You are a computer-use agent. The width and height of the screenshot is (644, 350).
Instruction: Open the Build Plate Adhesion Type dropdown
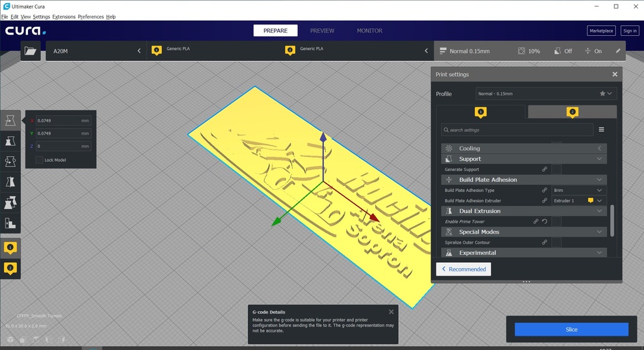578,191
